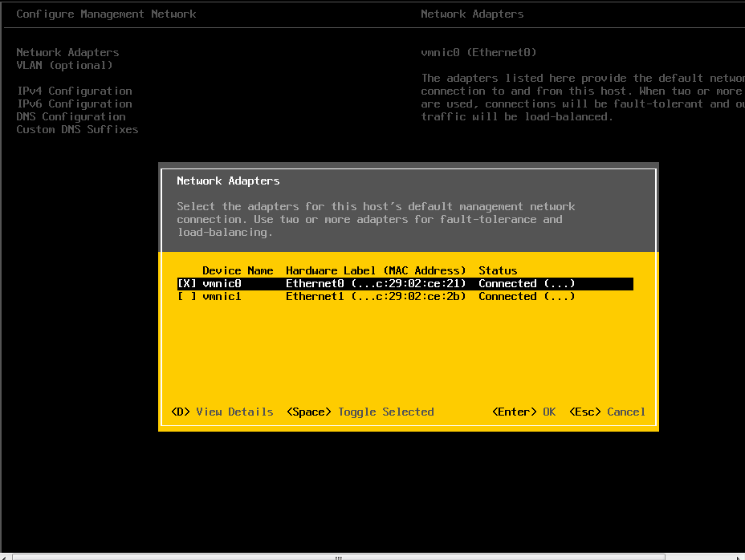
Task: Confirm with the <Enter> OK option
Action: pyautogui.click(x=523, y=412)
